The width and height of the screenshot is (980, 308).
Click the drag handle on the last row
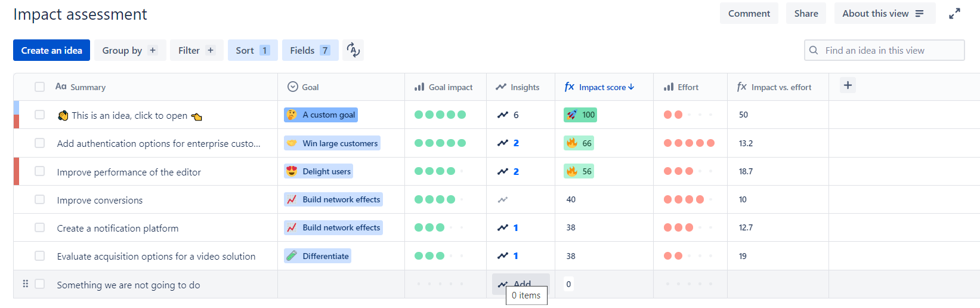click(x=25, y=284)
